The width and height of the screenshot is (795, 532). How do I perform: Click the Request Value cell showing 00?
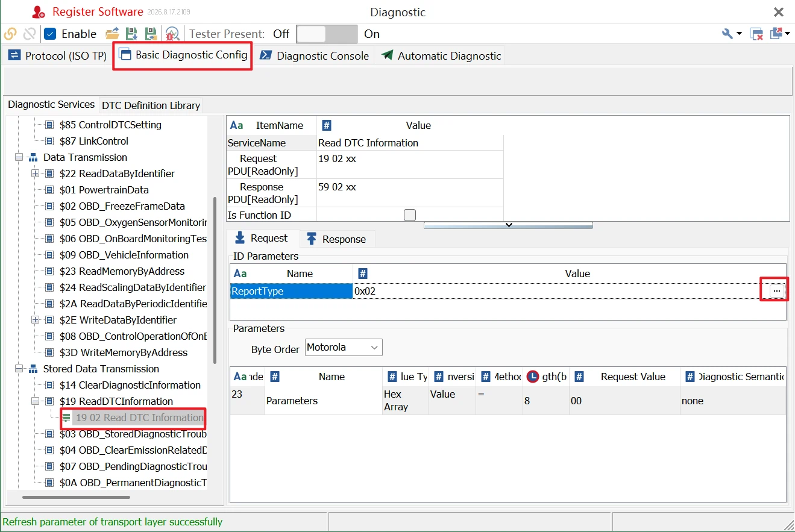(624, 401)
